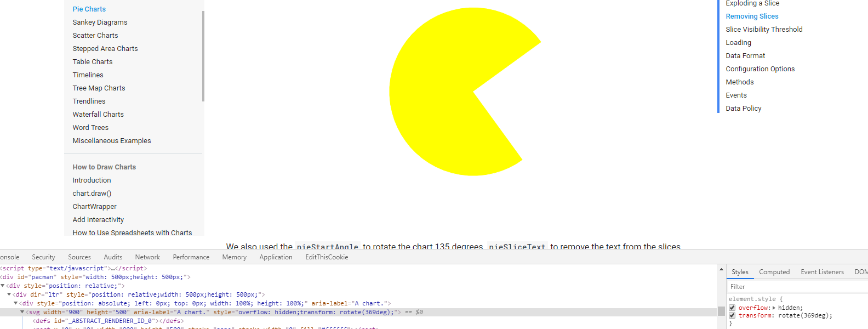Open the EditThisCookie tab

(327, 257)
